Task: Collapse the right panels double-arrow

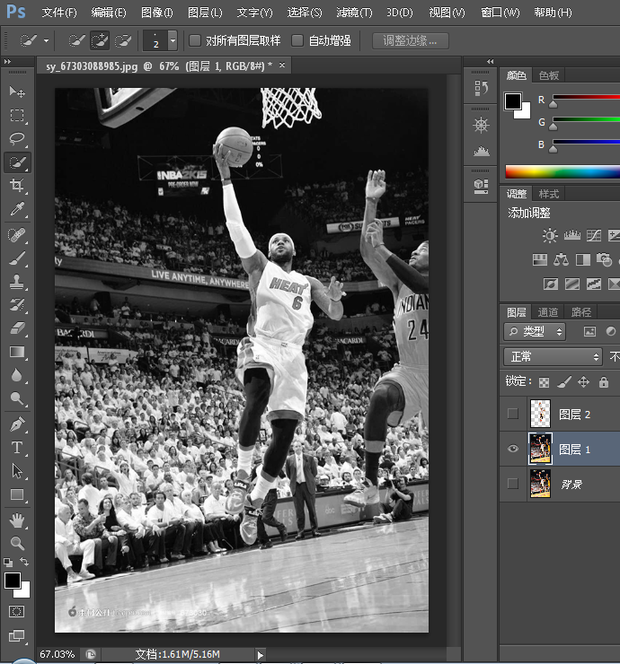Action: [x=490, y=61]
